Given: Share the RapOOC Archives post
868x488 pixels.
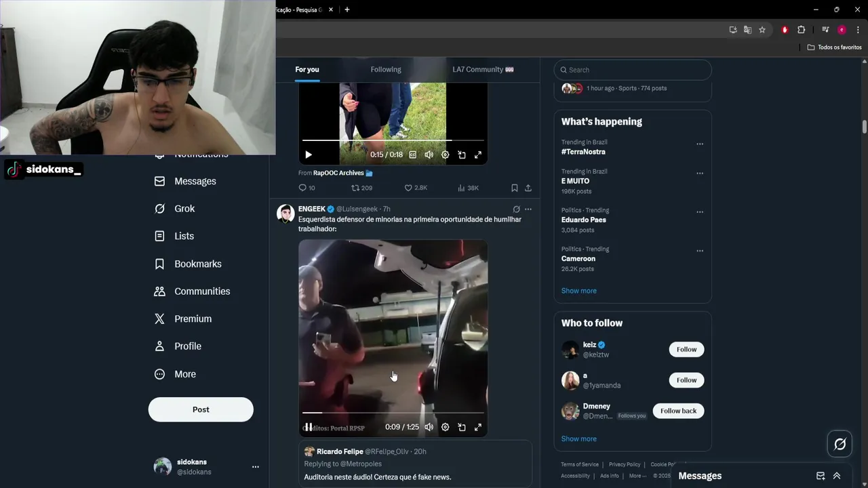Looking at the screenshot, I should [528, 188].
